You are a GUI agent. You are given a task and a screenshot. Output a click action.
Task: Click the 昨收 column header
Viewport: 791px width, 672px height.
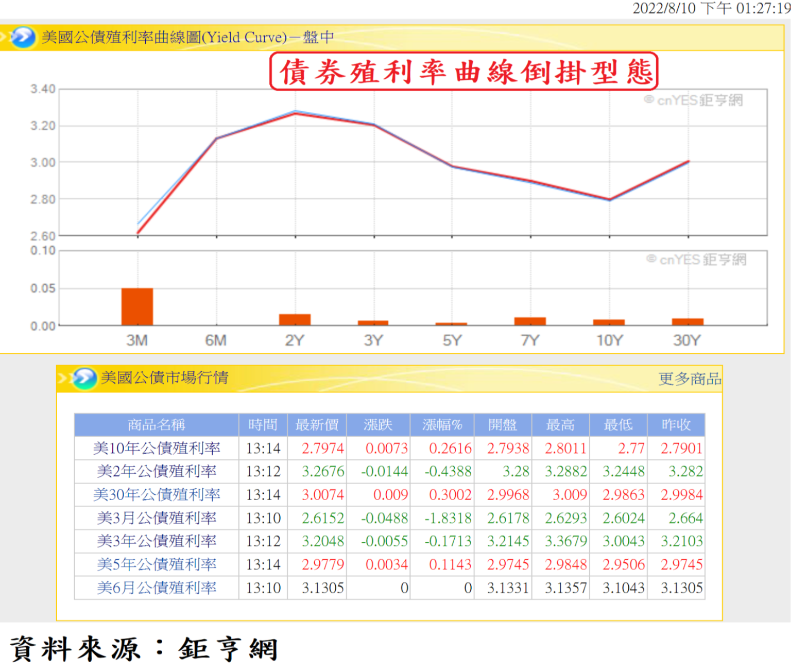coord(676,425)
